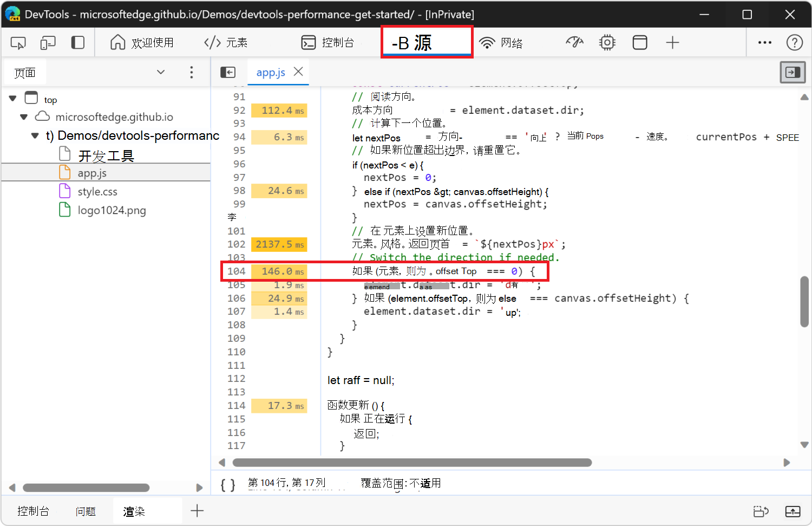Select app.js in the file tree
Viewport: 812px width, 526px height.
tap(92, 173)
